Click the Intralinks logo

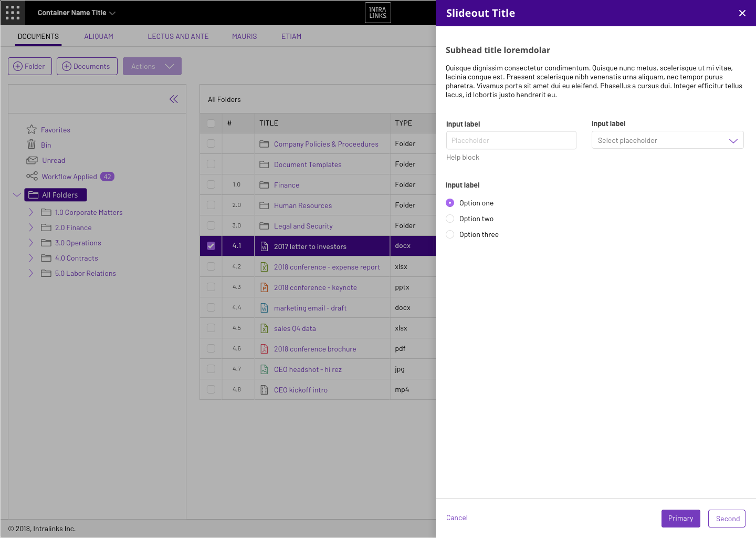[378, 13]
